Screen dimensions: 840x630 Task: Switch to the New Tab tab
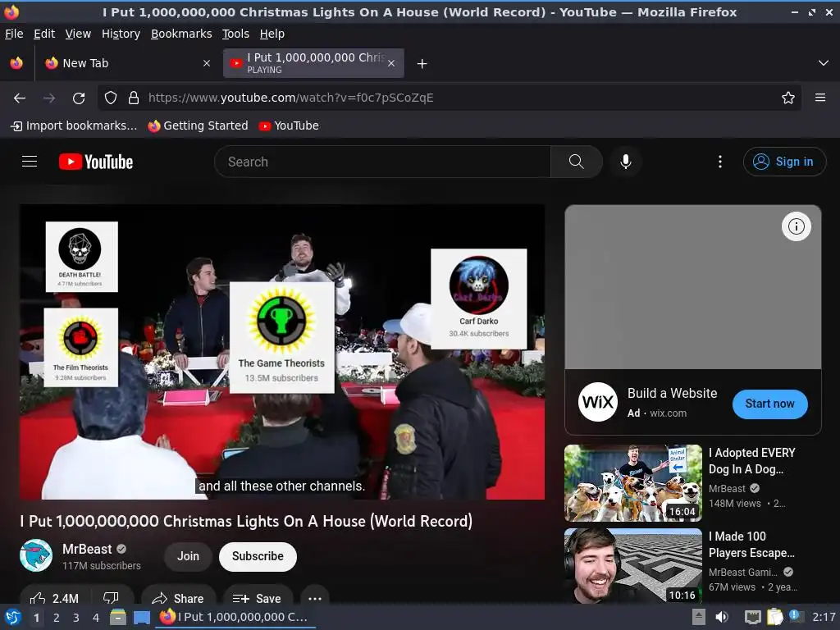click(x=127, y=63)
